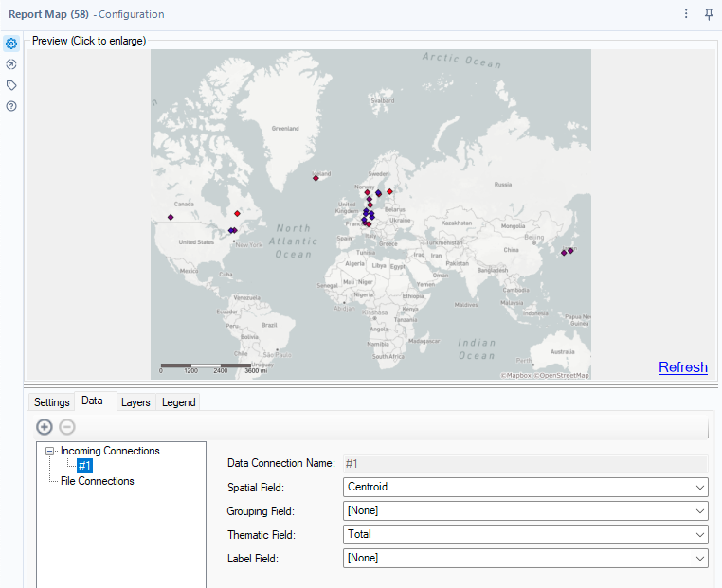Open the three-dot options menu
This screenshot has height=588, width=722.
coord(686,14)
